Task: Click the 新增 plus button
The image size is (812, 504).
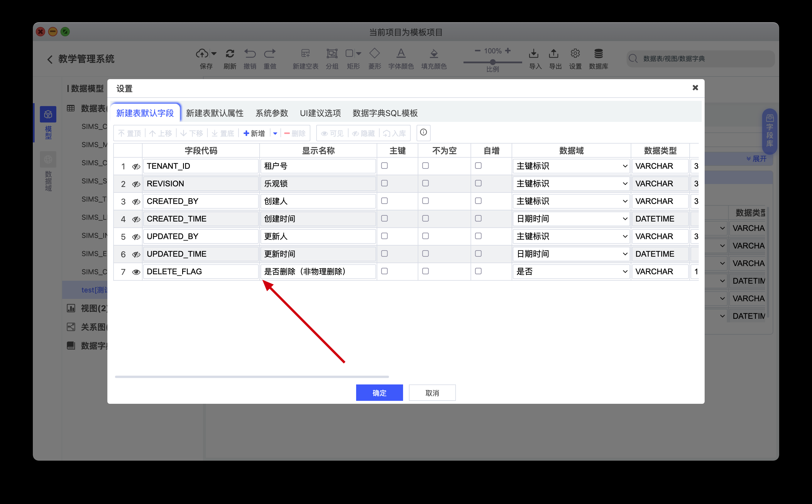Action: pos(254,133)
